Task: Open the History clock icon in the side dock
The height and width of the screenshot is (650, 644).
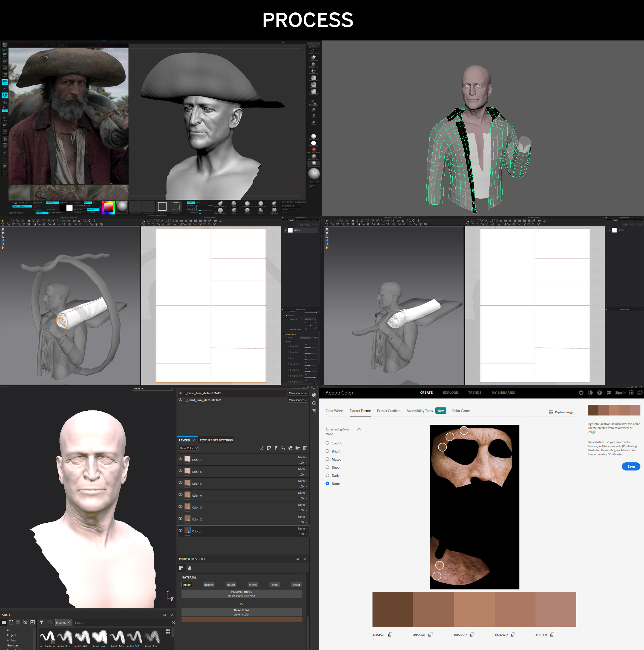Action: [x=314, y=403]
